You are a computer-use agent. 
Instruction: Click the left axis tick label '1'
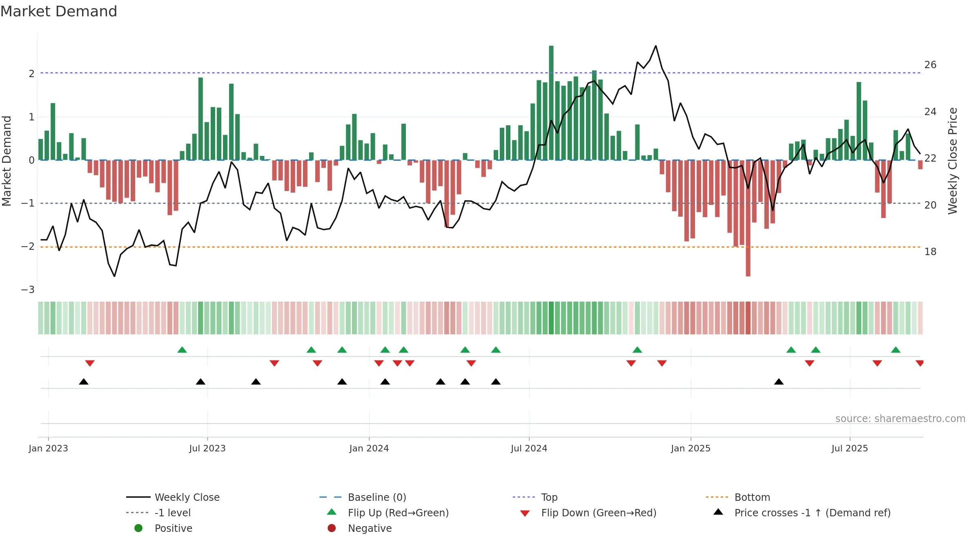31,117
